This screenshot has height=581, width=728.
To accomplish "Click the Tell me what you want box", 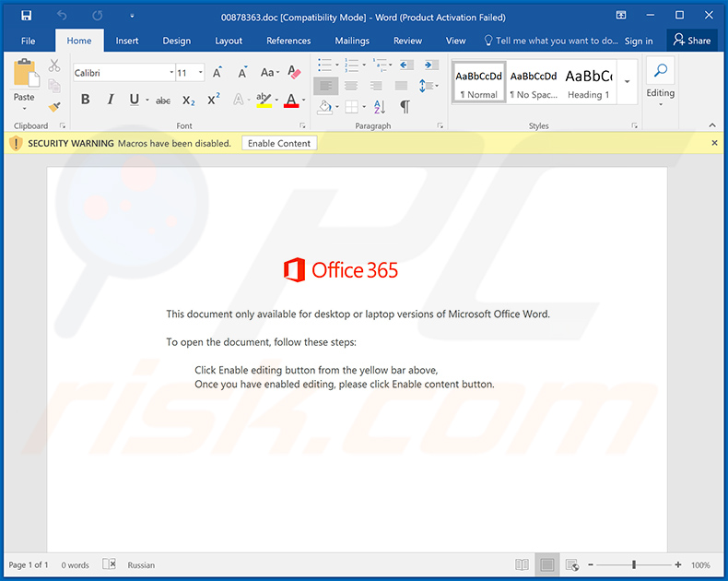I will 551,41.
